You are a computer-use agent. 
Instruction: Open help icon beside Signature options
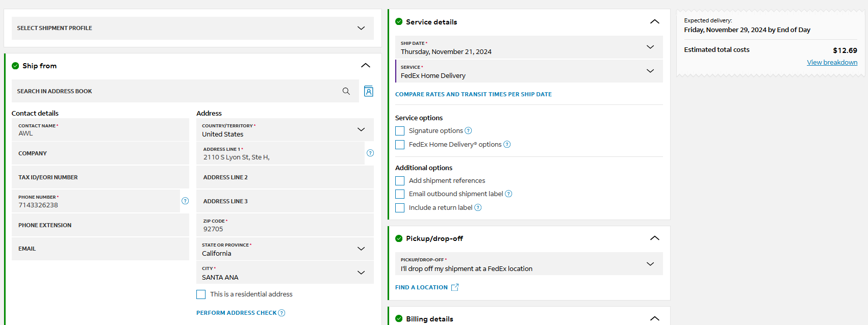tap(468, 130)
